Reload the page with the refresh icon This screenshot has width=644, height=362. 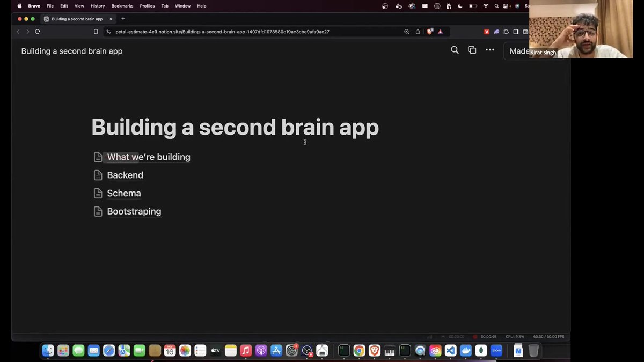[38, 32]
